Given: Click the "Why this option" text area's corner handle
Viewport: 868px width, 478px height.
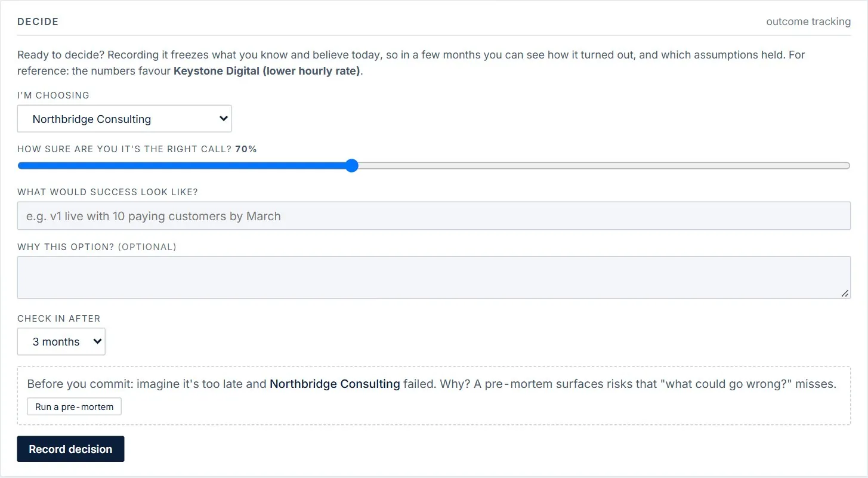Looking at the screenshot, I should click(845, 293).
